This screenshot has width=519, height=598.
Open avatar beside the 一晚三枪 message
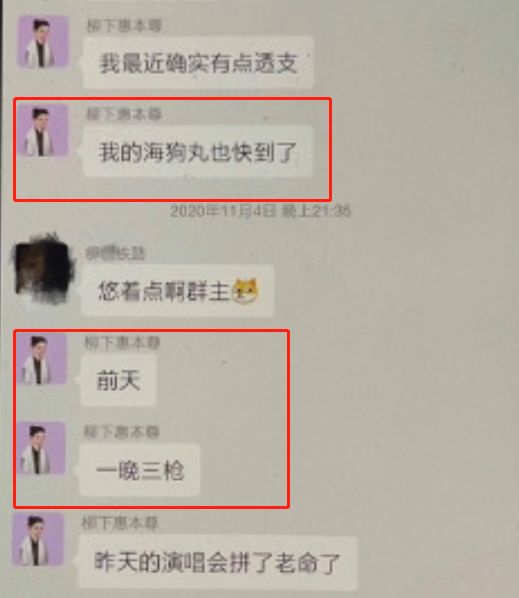pyautogui.click(x=41, y=448)
